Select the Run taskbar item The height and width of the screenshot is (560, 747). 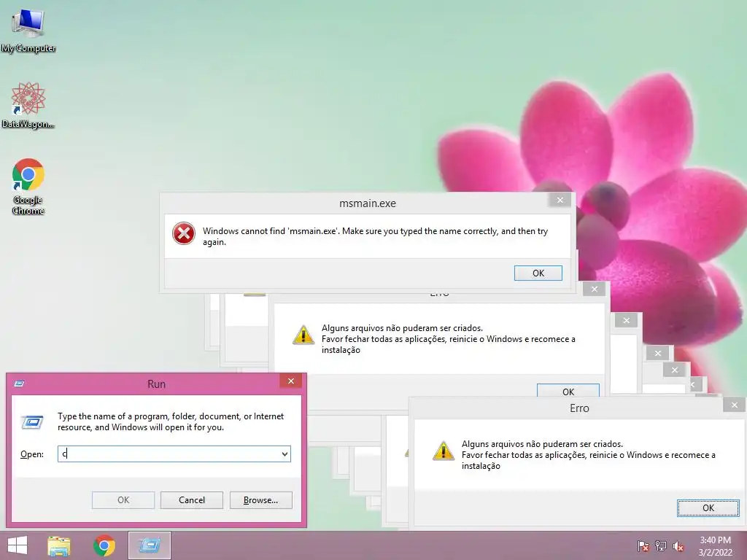150,545
